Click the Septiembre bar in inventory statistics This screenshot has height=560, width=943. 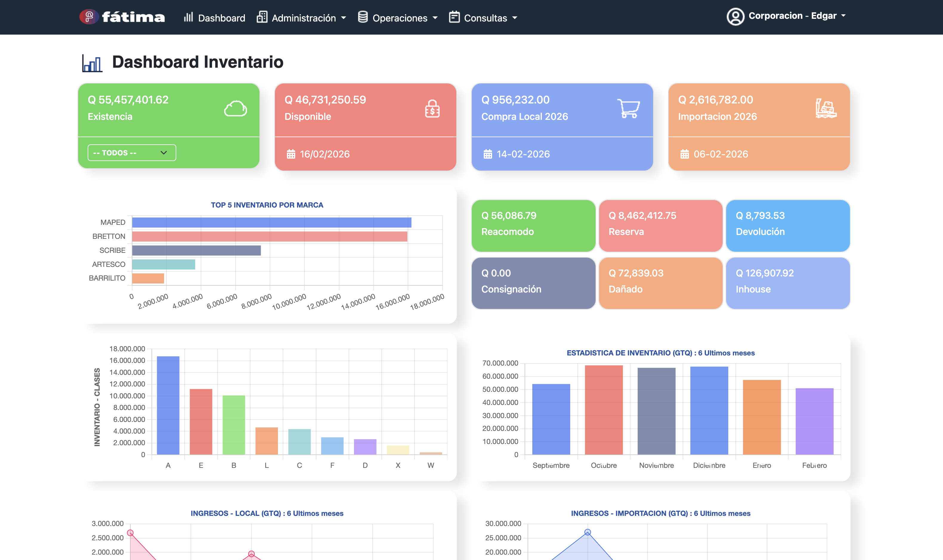pos(551,419)
